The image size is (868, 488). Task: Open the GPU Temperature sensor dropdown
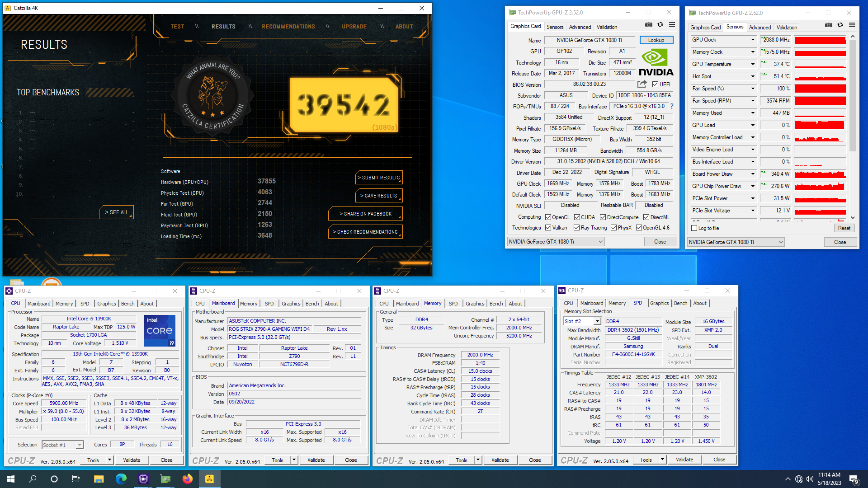pyautogui.click(x=753, y=64)
